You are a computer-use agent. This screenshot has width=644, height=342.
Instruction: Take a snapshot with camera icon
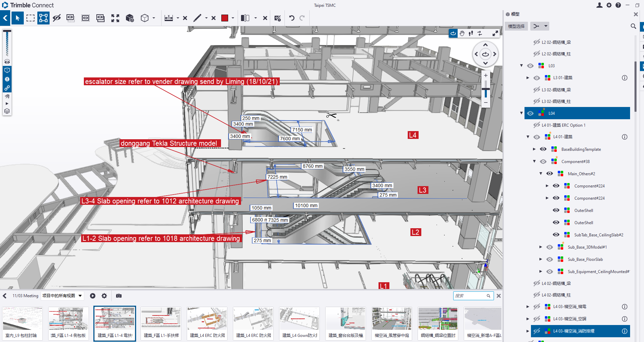tap(118, 296)
